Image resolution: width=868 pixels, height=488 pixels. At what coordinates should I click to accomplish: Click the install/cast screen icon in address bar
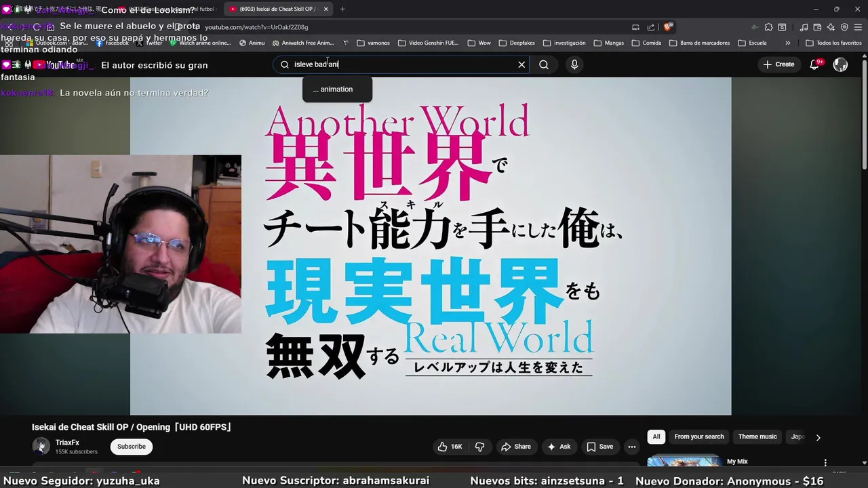[x=635, y=27]
